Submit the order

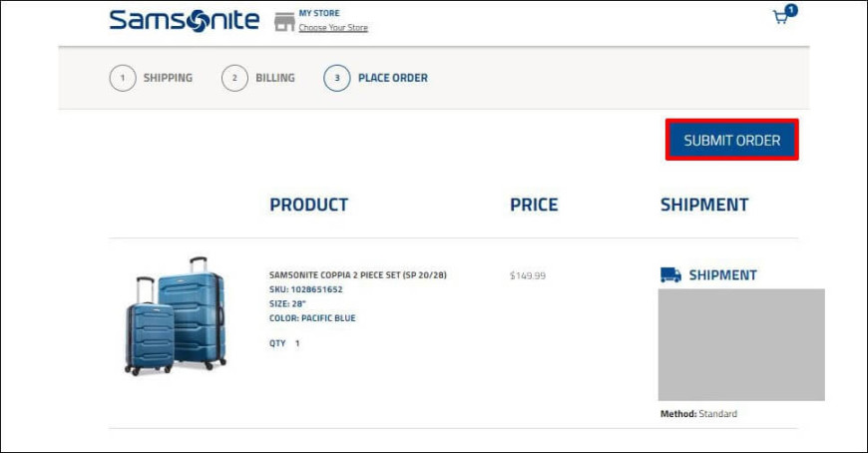point(732,140)
